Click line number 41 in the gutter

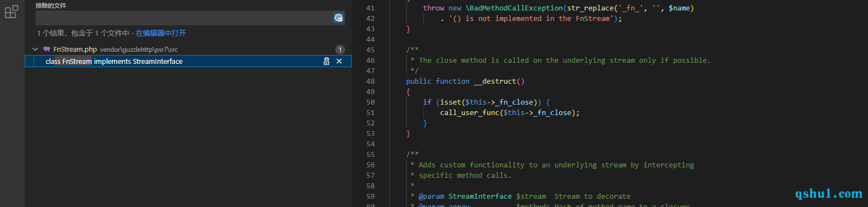370,8
